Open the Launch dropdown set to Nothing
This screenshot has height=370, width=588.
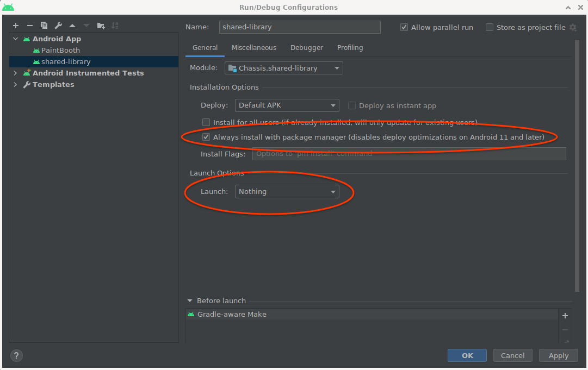click(x=287, y=192)
